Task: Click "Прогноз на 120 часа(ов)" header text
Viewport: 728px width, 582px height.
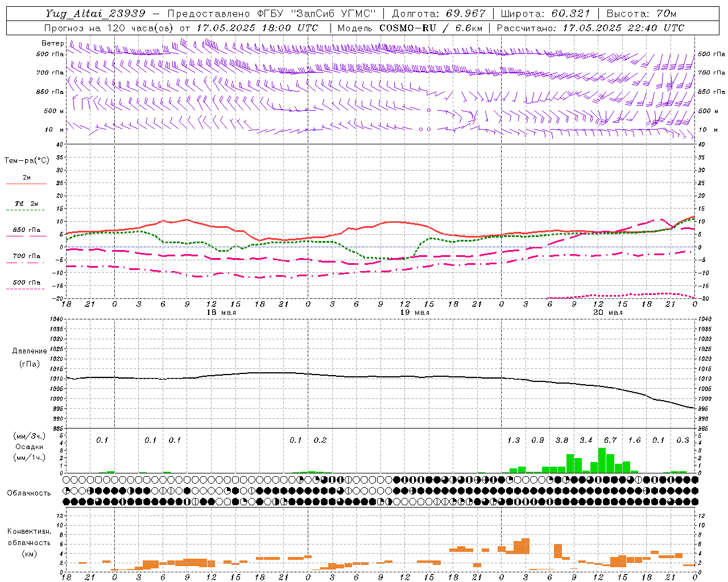Action: click(x=110, y=28)
